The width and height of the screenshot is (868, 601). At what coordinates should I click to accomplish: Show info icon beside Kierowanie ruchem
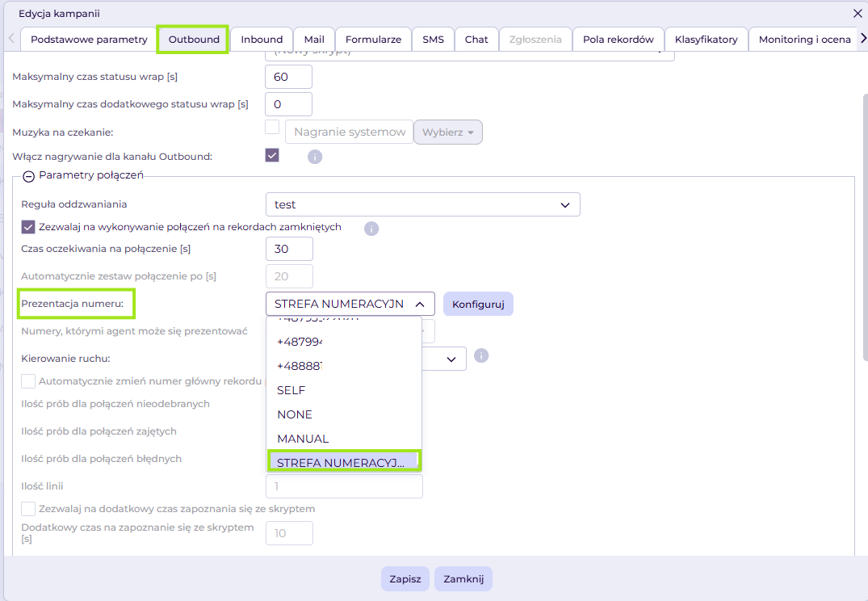481,355
